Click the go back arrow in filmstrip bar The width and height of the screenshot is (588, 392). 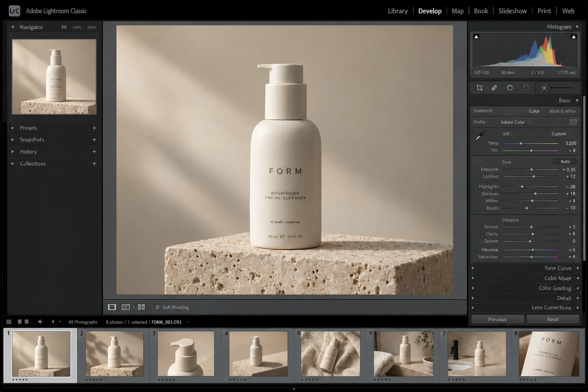click(40, 322)
